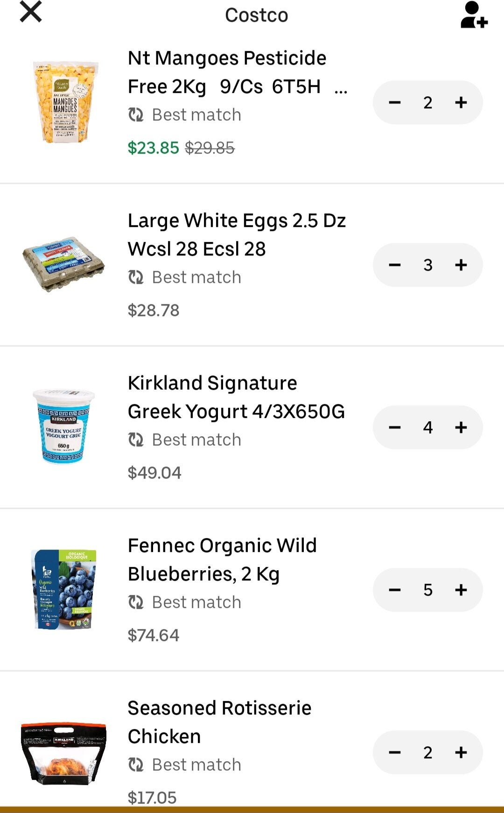Tap the swap icon next to Blueberries Best match
The height and width of the screenshot is (813, 504).
[x=137, y=602]
